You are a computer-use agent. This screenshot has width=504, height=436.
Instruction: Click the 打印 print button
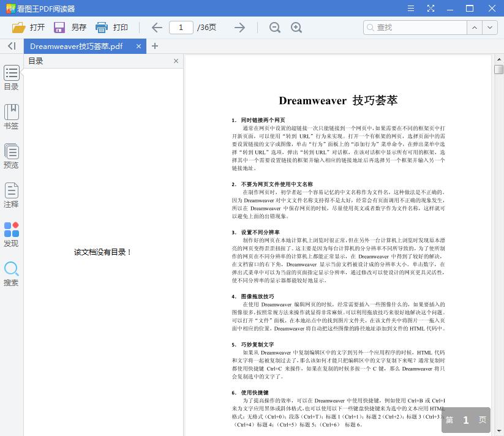pyautogui.click(x=111, y=28)
